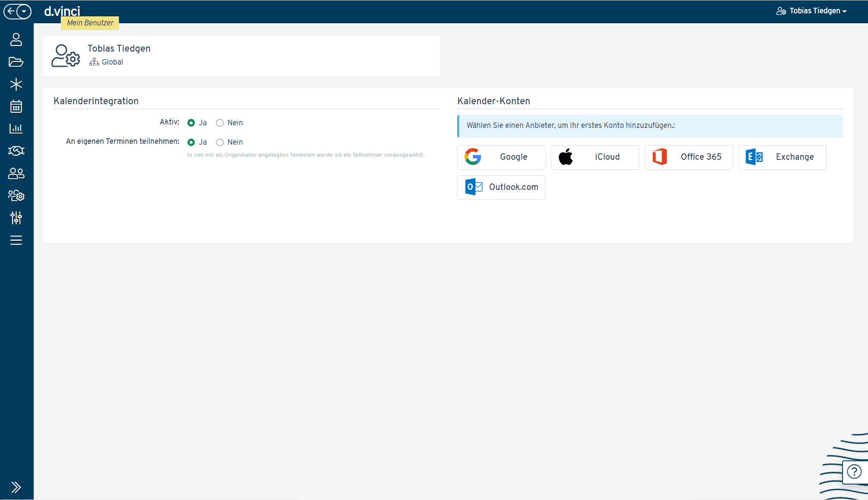Viewport: 868px width, 500px height.
Task: Open the folder icon in sidebar
Action: click(16, 62)
